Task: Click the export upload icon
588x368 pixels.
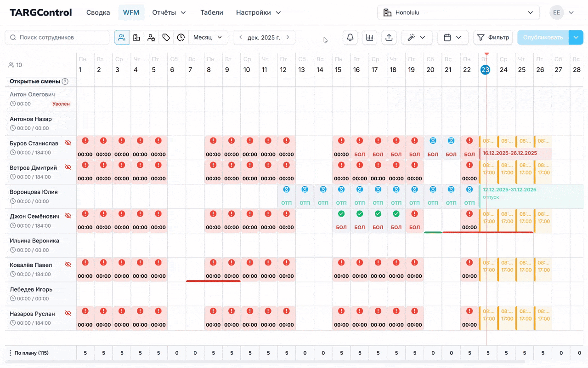Action: point(389,38)
